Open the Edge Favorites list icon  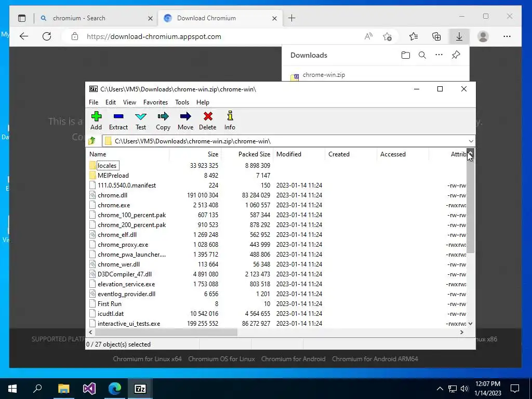click(x=413, y=36)
